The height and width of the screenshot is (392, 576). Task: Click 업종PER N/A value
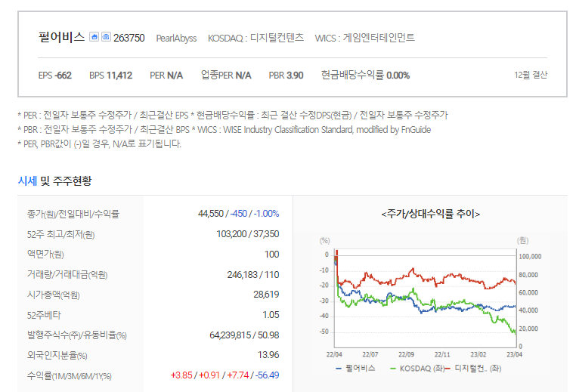226,76
